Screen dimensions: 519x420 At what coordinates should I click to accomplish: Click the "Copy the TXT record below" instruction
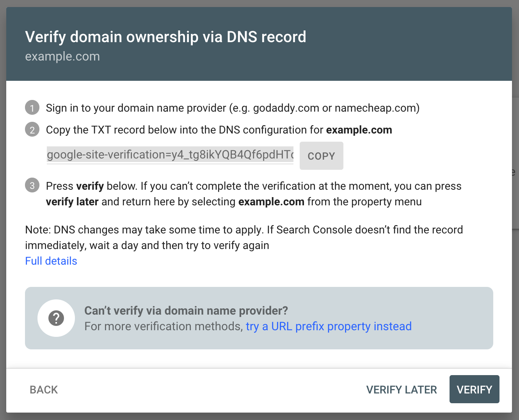click(185, 130)
